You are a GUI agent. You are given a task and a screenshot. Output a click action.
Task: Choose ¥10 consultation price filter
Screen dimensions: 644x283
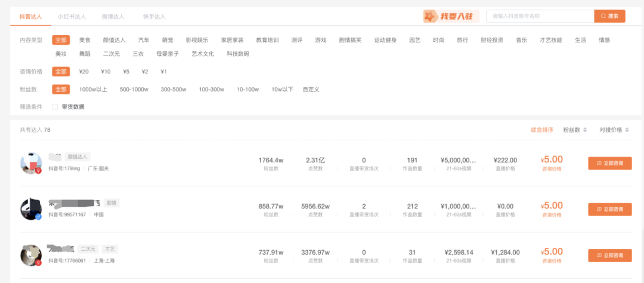[x=106, y=72]
